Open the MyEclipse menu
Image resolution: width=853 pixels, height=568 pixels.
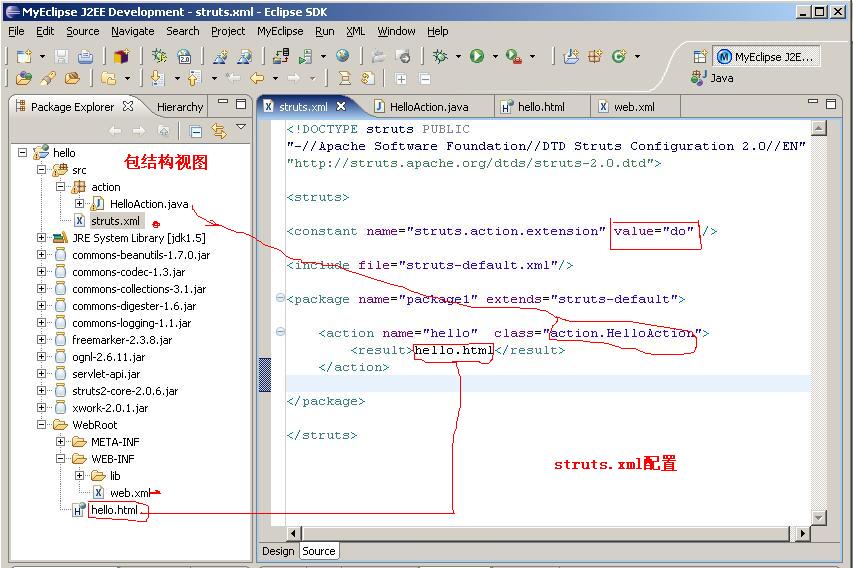pyautogui.click(x=280, y=31)
